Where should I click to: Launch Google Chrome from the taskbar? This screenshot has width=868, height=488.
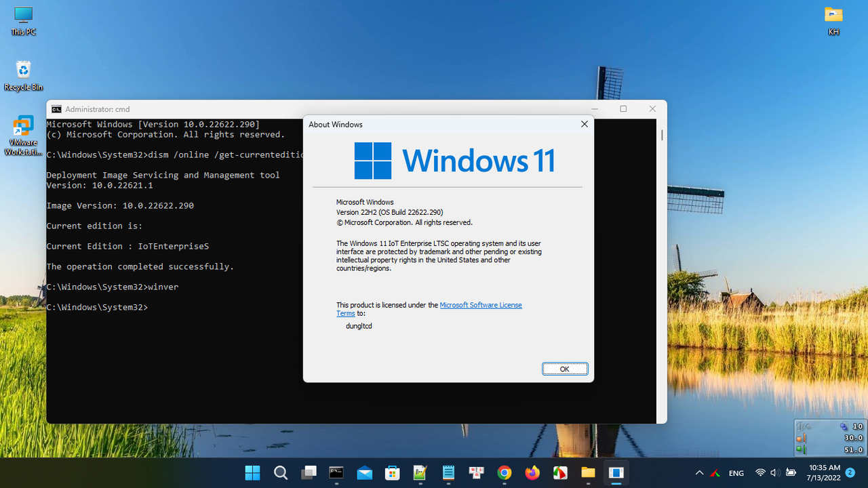(504, 472)
